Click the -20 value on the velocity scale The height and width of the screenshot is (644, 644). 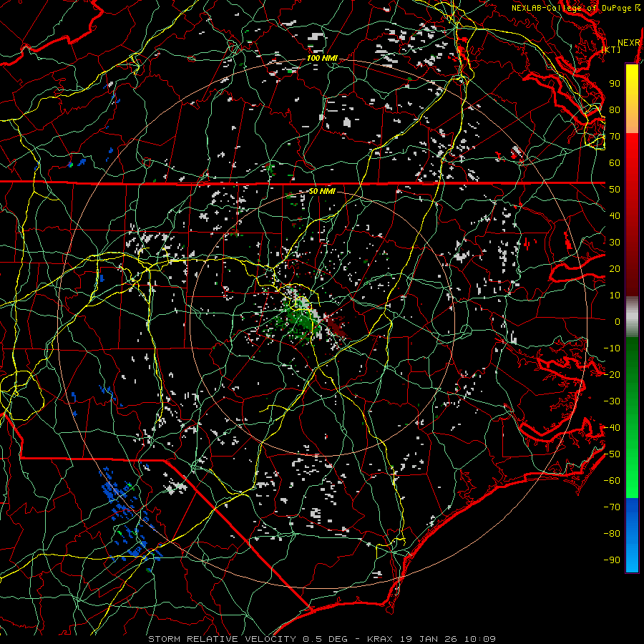612,375
